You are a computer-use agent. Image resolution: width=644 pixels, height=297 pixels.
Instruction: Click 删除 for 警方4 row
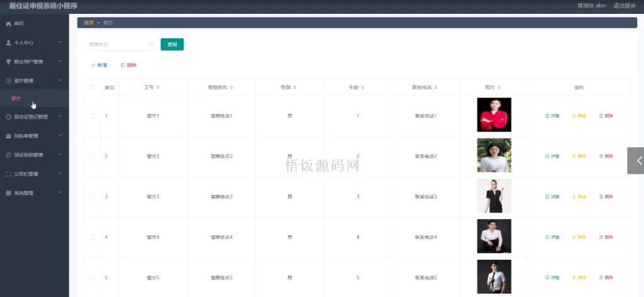point(606,237)
